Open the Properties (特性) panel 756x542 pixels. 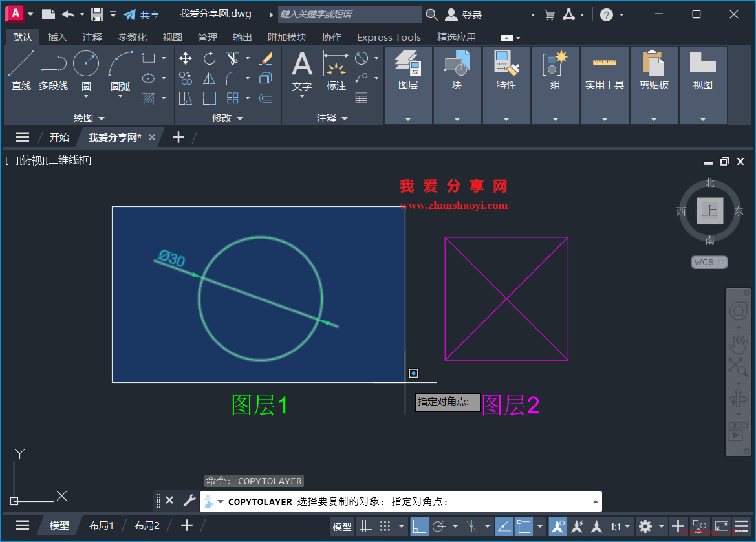click(x=506, y=85)
